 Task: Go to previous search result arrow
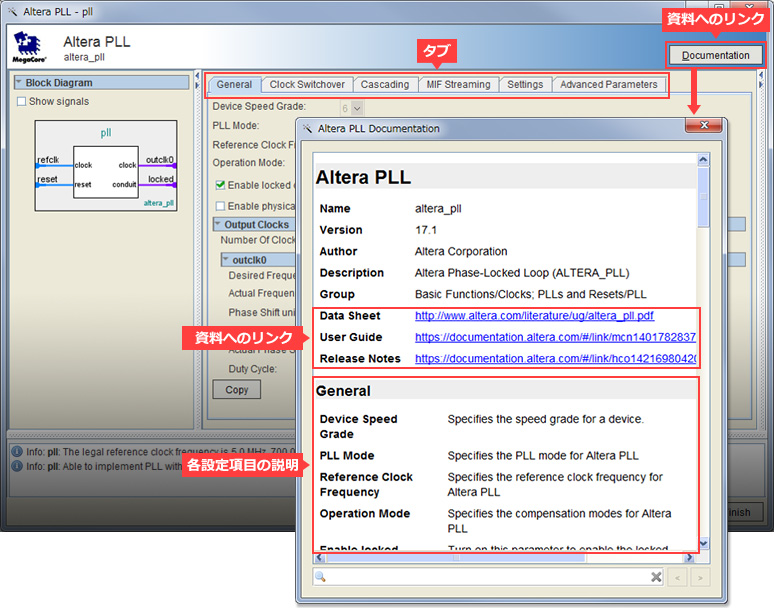click(x=678, y=577)
